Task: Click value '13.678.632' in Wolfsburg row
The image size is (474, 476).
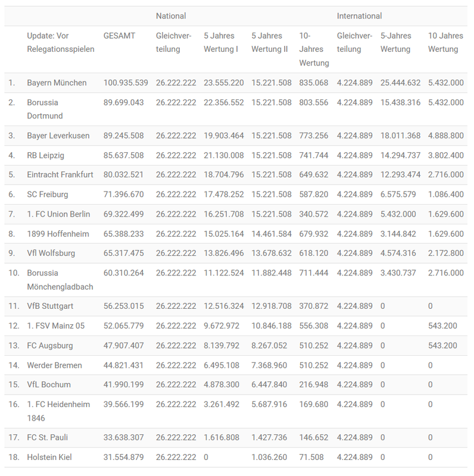Action: (272, 253)
